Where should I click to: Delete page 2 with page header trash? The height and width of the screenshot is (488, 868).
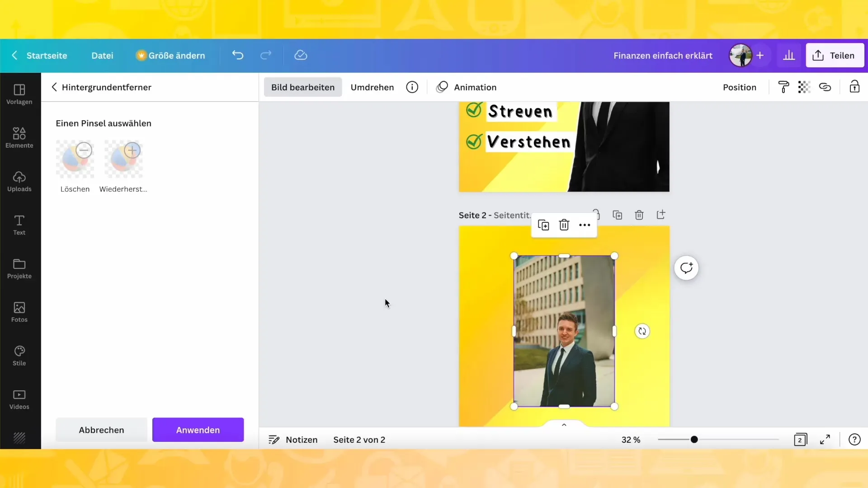click(639, 215)
